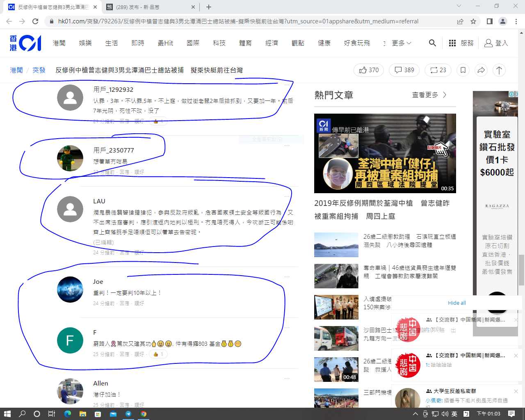The height and width of the screenshot is (420, 525).
Task: Bookmark the article with the bookmark icon
Action: [463, 70]
